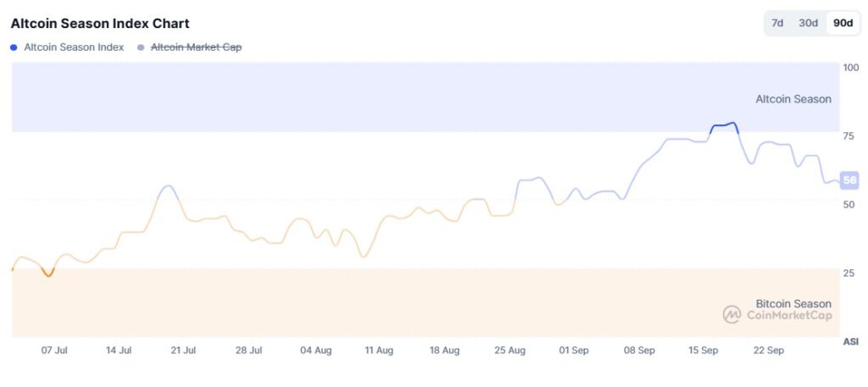Click the 21 Jul date marker
Image resolution: width=868 pixels, height=387 pixels.
point(184,350)
